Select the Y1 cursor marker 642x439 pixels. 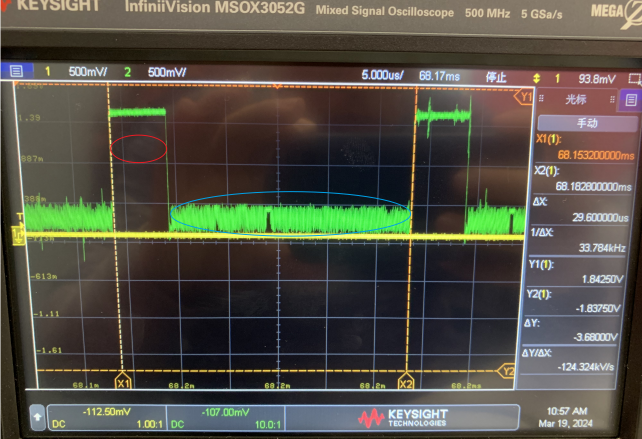click(524, 97)
